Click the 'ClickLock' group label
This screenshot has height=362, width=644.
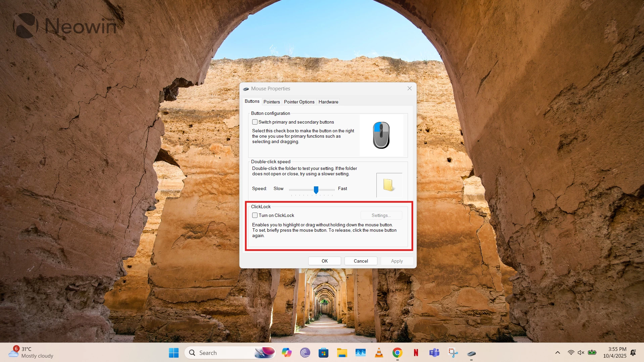(x=261, y=207)
